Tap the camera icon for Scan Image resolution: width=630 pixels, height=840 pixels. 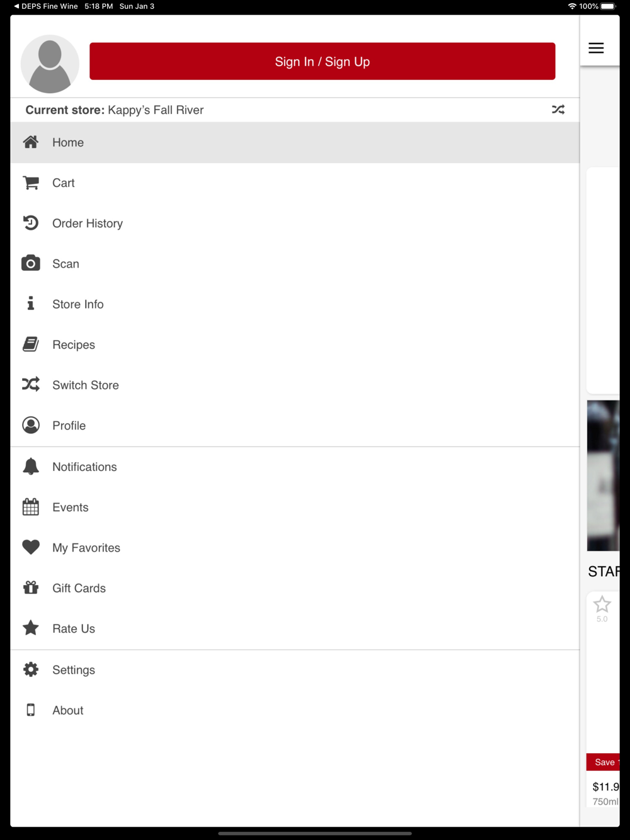(31, 263)
